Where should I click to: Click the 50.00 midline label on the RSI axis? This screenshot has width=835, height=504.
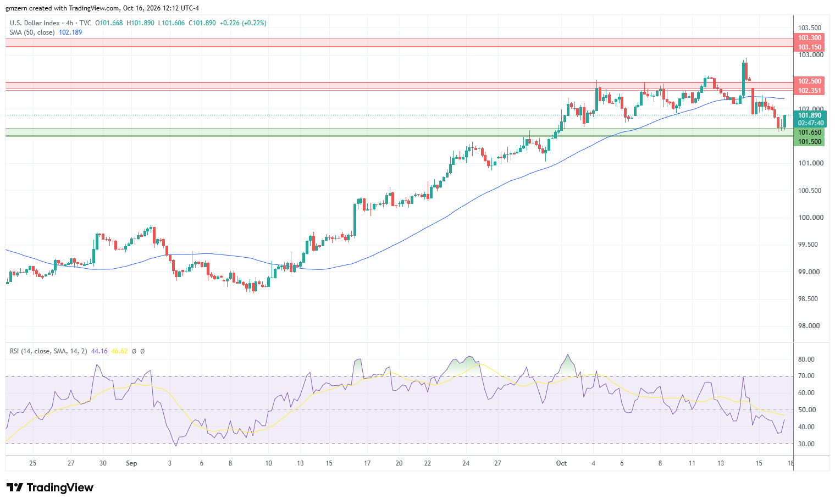coord(806,410)
